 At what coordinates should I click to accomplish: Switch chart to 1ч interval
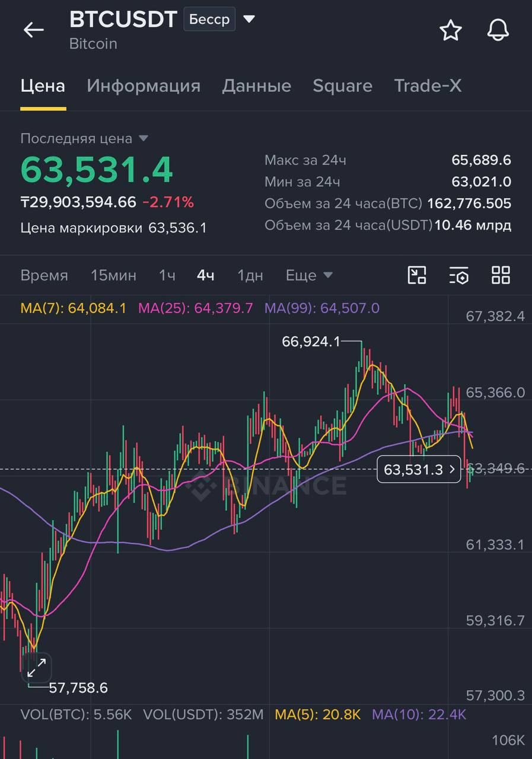[167, 276]
